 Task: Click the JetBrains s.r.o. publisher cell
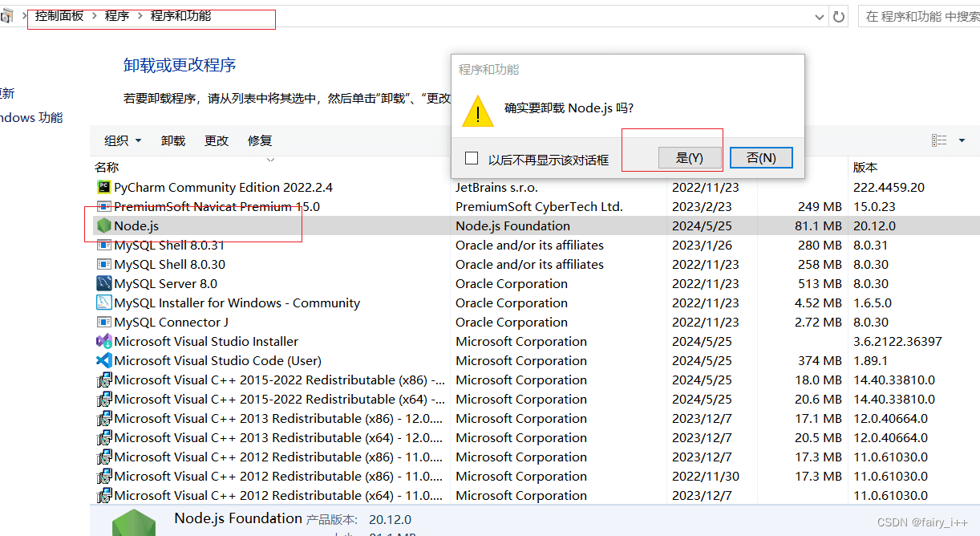click(498, 187)
